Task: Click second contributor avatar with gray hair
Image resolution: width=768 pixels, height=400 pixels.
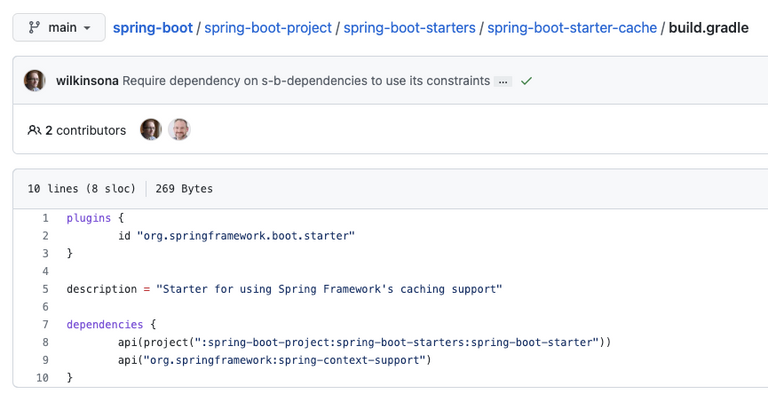Action: 179,130
